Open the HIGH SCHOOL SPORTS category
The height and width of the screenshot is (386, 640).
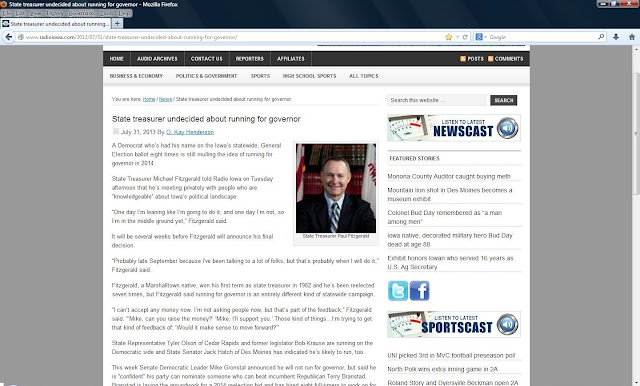[309, 76]
